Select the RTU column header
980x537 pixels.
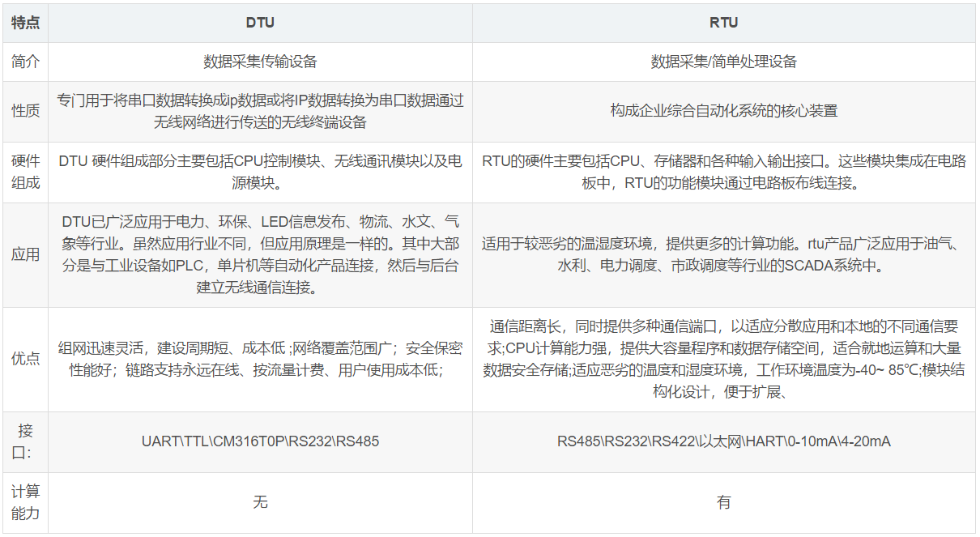coord(723,23)
